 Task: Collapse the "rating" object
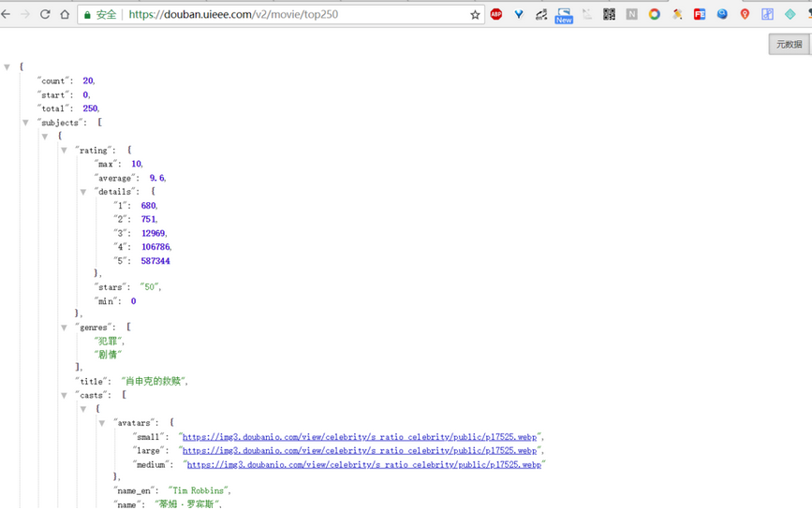pyautogui.click(x=65, y=151)
